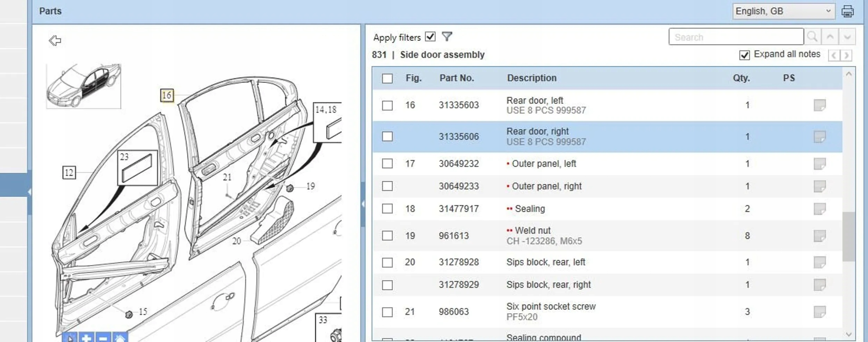The height and width of the screenshot is (342, 868).
Task: Click the Part No. column header
Action: coord(457,78)
